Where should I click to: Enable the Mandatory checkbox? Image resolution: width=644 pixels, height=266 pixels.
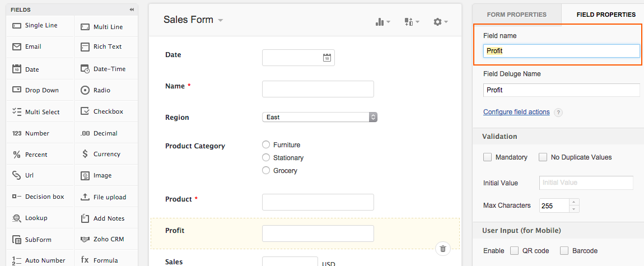[488, 157]
